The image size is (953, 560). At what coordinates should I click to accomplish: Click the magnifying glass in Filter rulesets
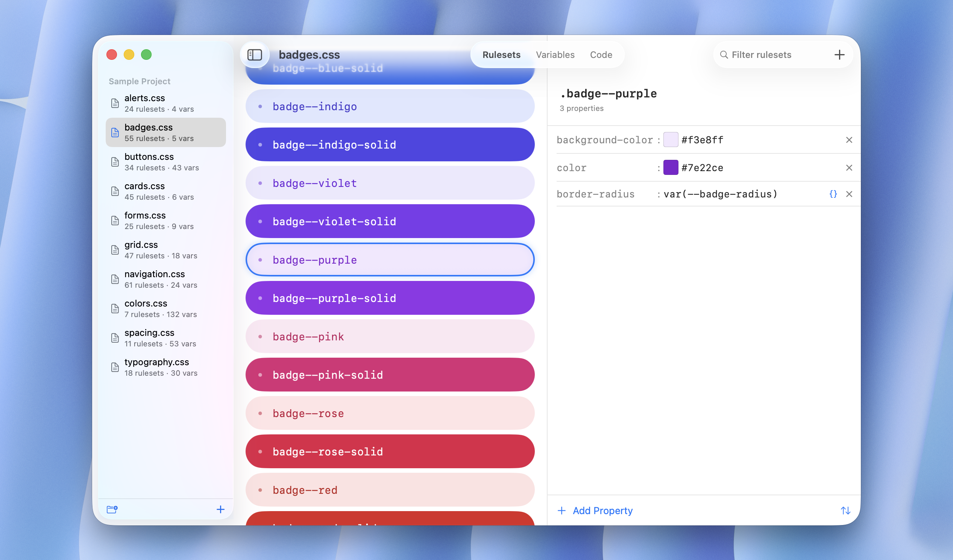(724, 55)
